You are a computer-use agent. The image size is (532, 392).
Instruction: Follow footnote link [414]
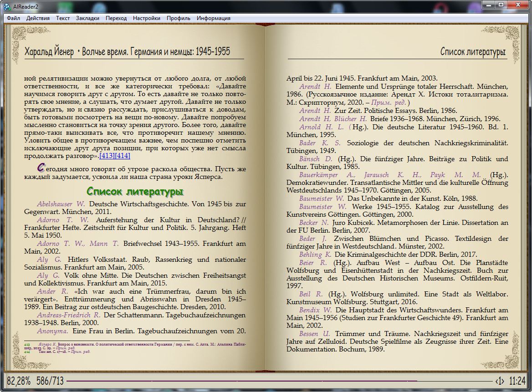click(x=123, y=156)
